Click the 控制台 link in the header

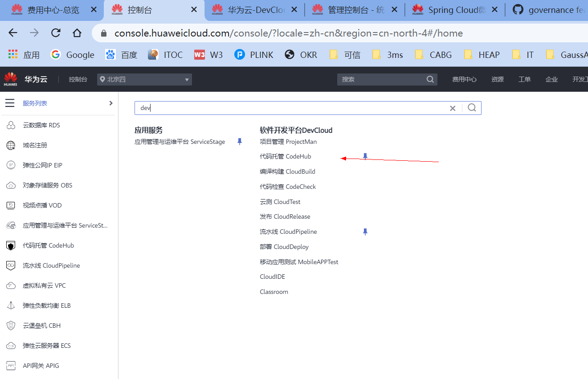[x=78, y=79]
